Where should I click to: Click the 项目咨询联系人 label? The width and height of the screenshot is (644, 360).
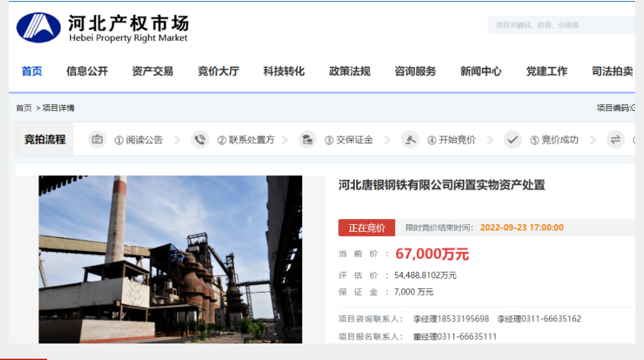point(371,319)
